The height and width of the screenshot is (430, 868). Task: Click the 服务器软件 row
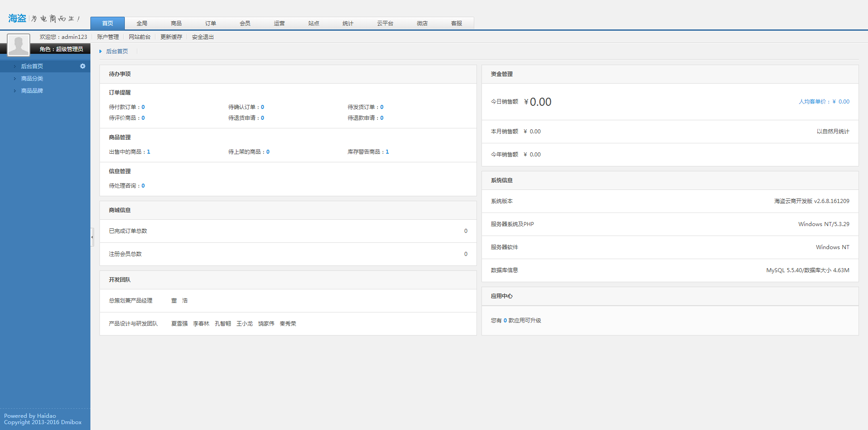(670, 247)
